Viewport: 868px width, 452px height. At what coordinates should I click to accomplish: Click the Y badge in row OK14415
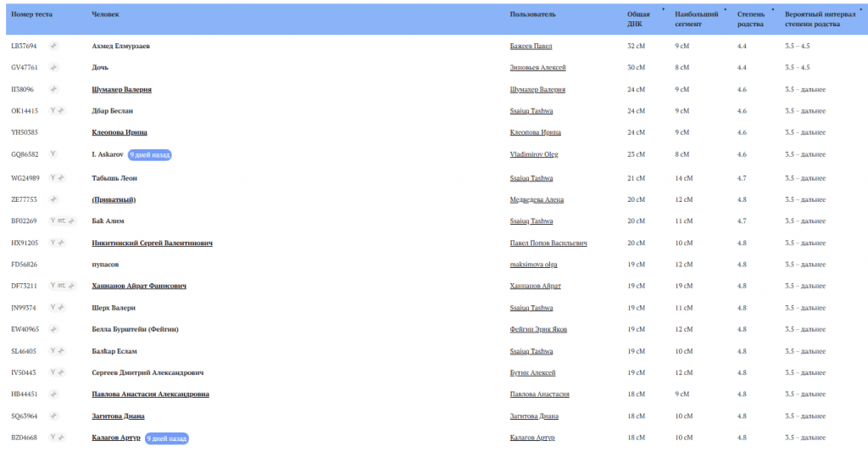53,110
